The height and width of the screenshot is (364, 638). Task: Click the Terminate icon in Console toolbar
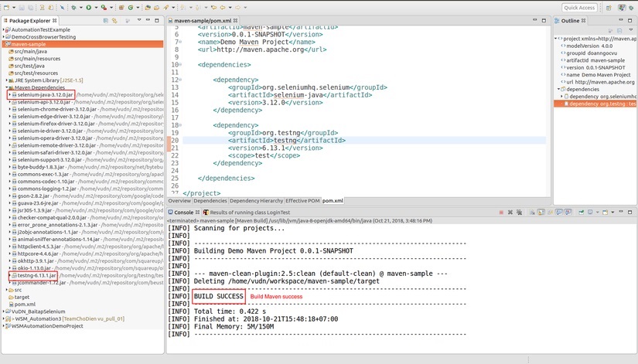click(x=501, y=212)
